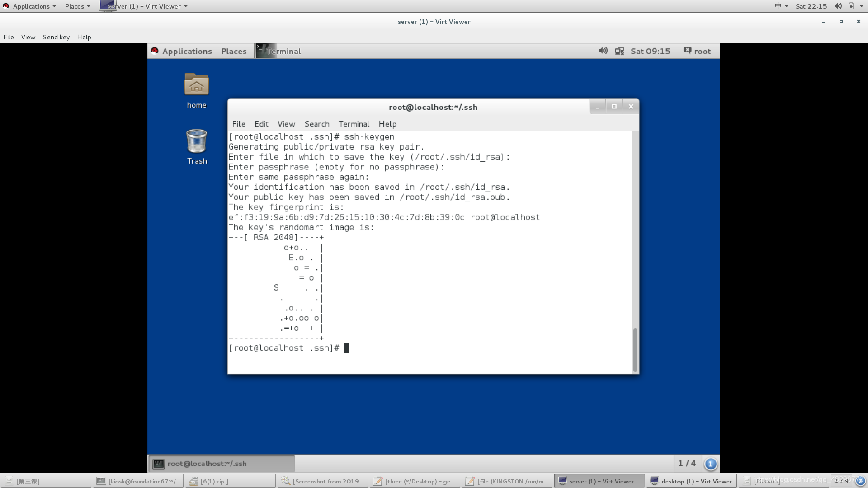Viewport: 868px width, 488px height.
Task: Open the terminal Help menu
Action: pyautogui.click(x=387, y=124)
